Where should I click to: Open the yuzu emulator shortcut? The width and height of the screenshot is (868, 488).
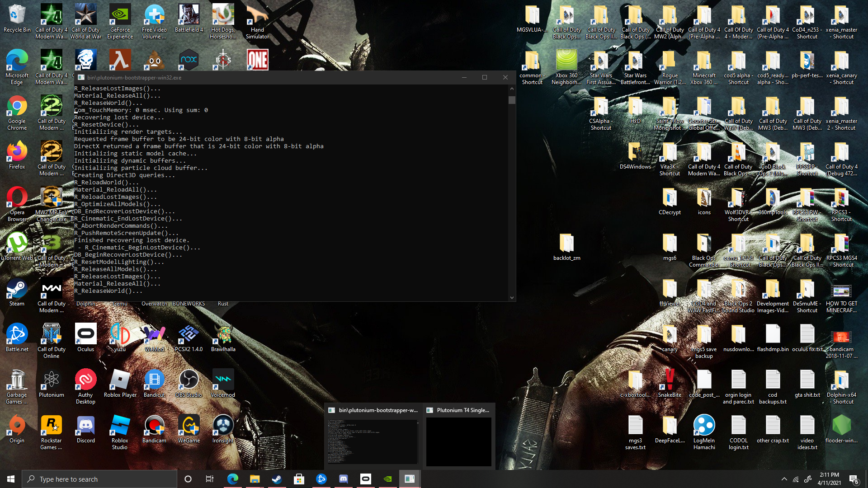click(120, 338)
